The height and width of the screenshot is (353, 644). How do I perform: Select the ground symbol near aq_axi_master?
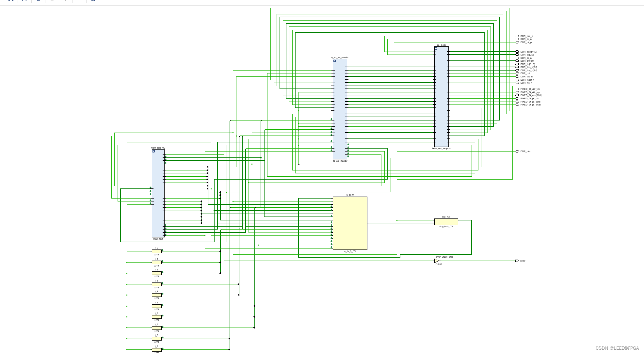pos(298,164)
